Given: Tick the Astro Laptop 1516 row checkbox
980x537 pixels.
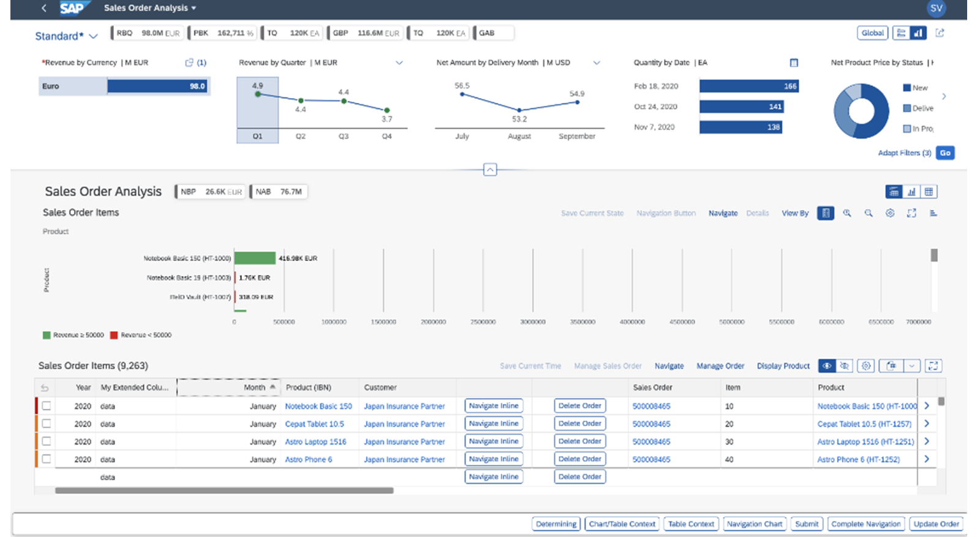Looking at the screenshot, I should click(x=47, y=441).
